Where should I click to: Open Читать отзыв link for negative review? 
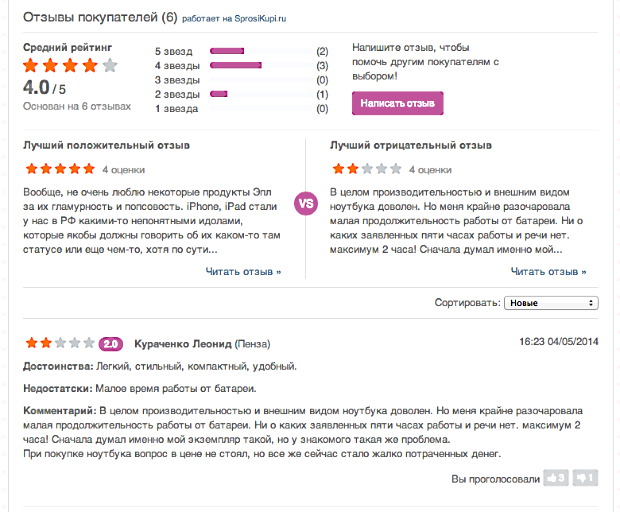point(548,272)
